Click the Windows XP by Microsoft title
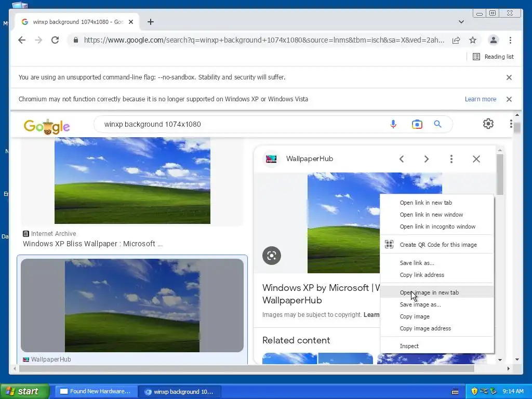 [x=321, y=294]
